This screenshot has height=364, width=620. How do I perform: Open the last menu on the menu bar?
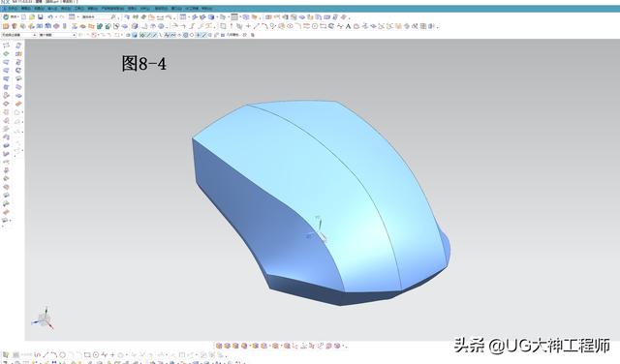point(206,9)
